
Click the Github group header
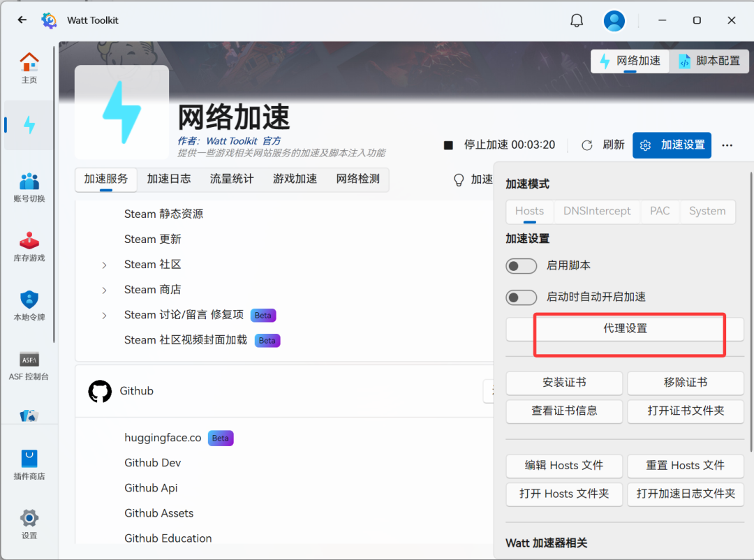283,391
